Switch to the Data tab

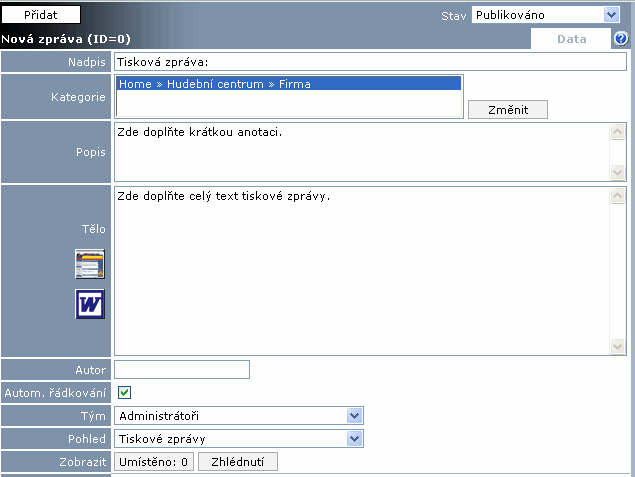pyautogui.click(x=571, y=39)
